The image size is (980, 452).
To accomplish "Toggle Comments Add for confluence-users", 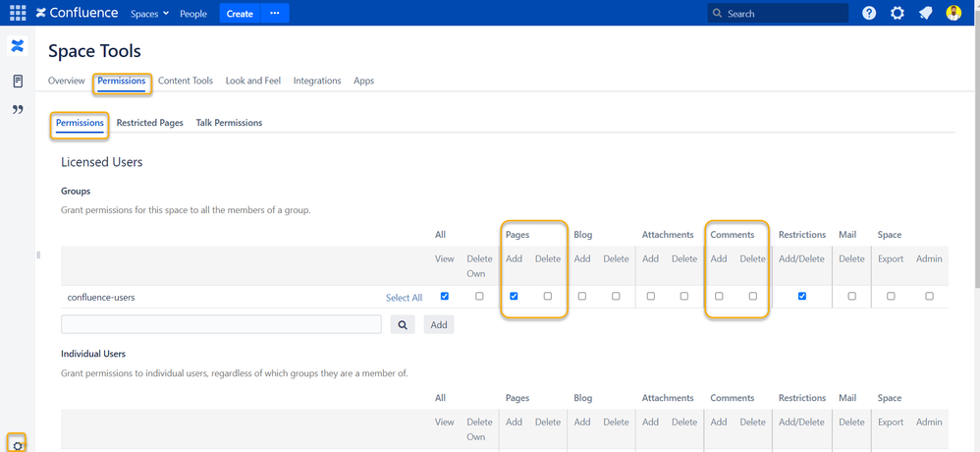I will tap(719, 297).
